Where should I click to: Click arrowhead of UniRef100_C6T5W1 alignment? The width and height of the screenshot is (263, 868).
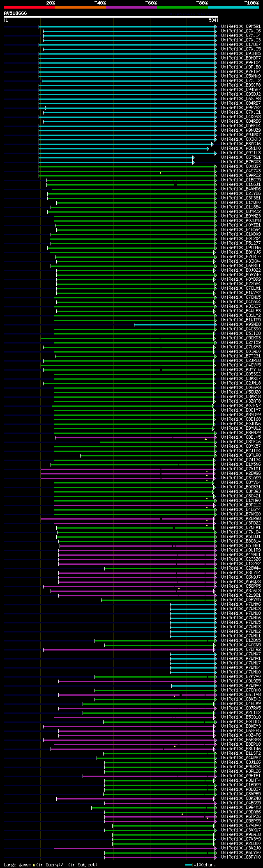pyautogui.click(x=194, y=158)
